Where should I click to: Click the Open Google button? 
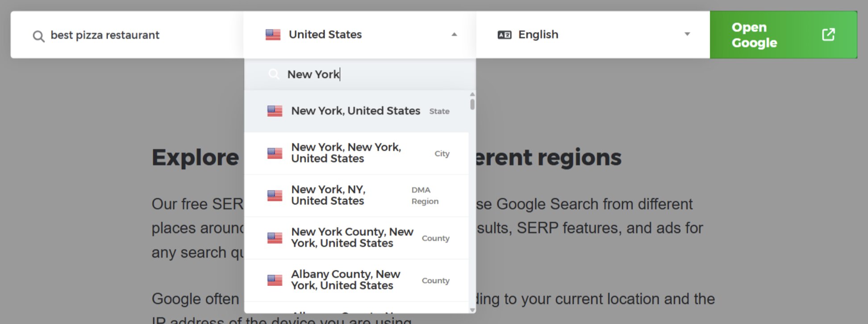(x=783, y=35)
